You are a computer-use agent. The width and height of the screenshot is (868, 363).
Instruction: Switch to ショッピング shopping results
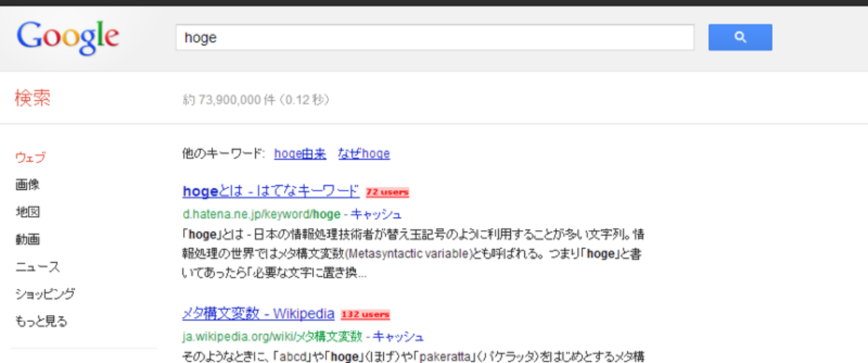coord(45,294)
